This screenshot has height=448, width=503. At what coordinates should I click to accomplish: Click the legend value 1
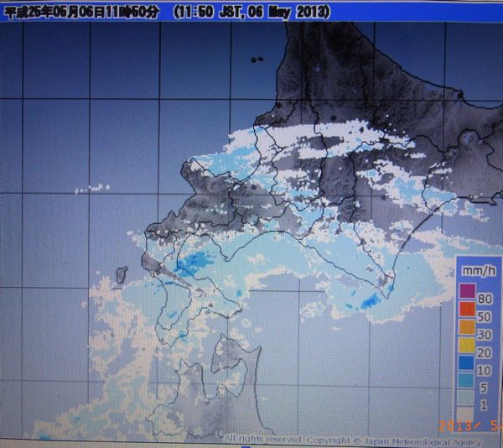pos(484,405)
